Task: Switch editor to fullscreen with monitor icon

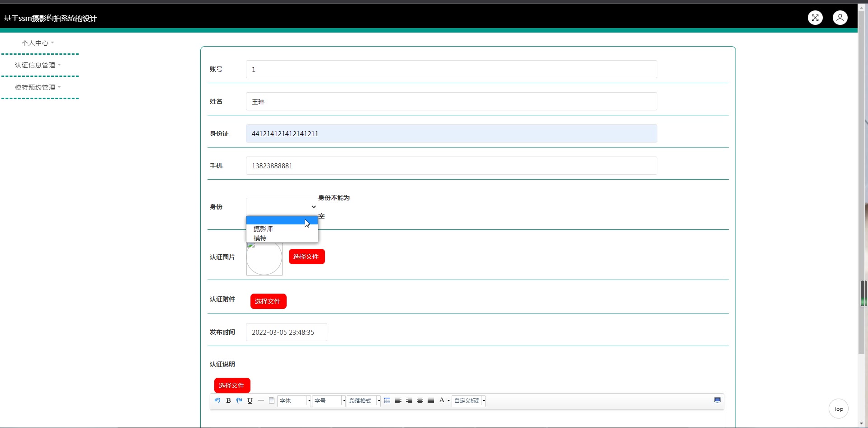Action: [x=717, y=400]
